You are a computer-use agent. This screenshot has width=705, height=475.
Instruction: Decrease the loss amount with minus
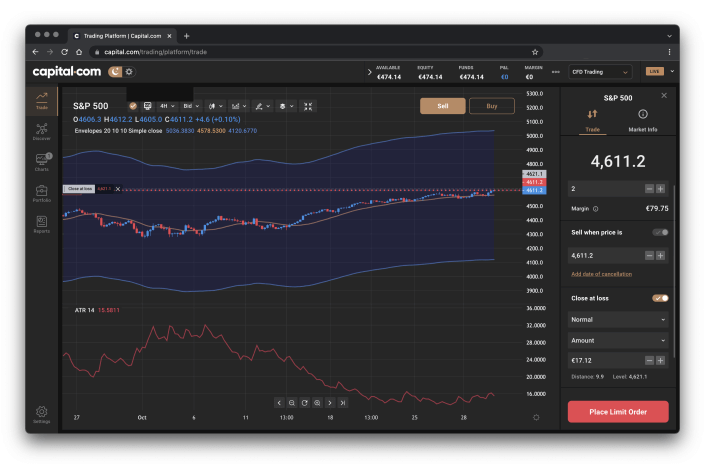click(649, 360)
